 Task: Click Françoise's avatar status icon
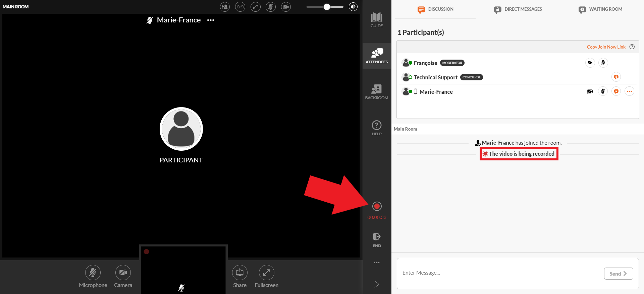pos(407,63)
